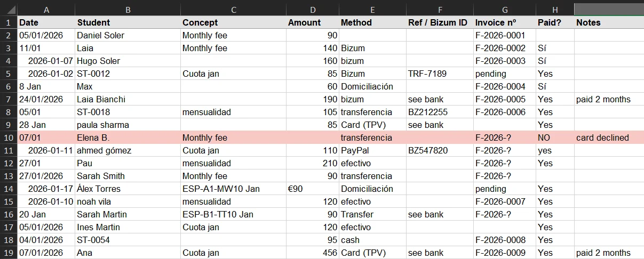The image size is (644, 259).
Task: Select cell 'ST-0012'
Action: [x=128, y=74]
